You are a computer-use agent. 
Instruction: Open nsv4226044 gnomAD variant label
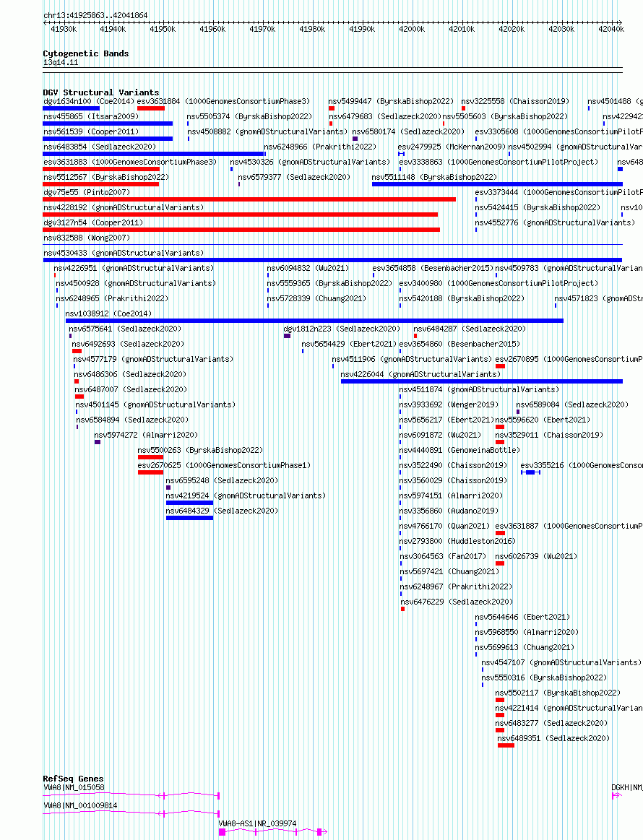coord(420,374)
